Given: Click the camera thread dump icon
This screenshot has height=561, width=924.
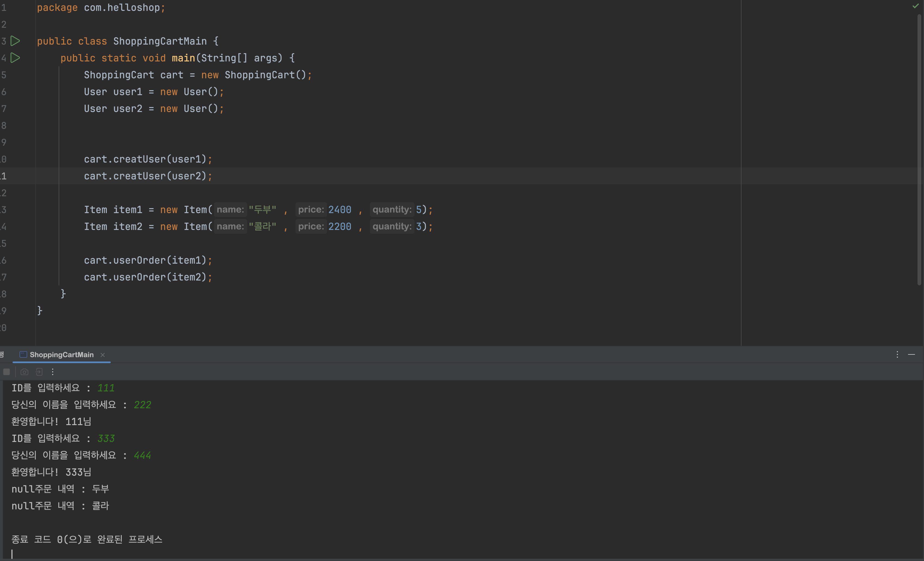Looking at the screenshot, I should coord(24,372).
